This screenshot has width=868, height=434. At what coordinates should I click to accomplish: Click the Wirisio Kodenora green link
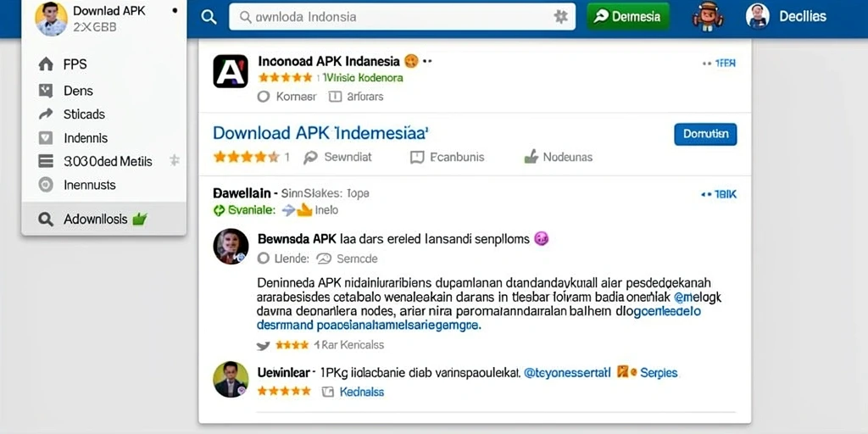coord(363,78)
